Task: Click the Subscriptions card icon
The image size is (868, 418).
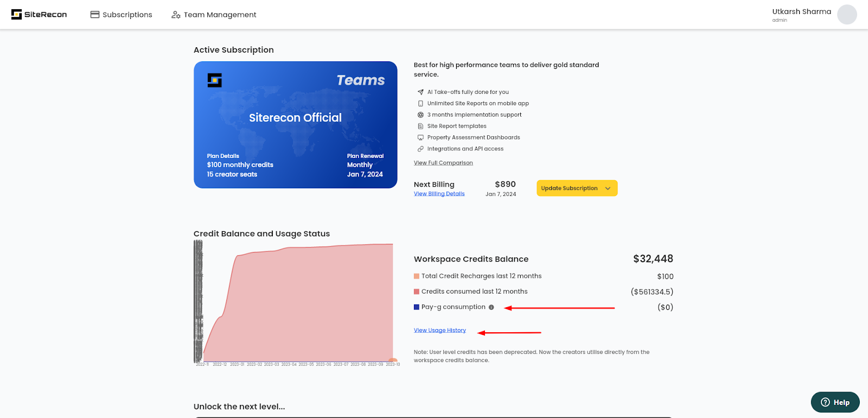Action: (95, 15)
